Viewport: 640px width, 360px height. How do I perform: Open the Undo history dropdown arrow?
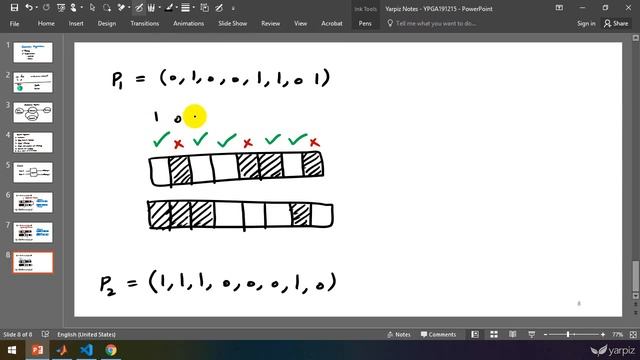coord(36,8)
